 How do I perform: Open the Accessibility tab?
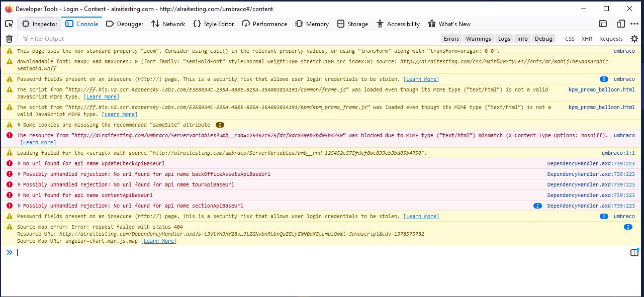(397, 24)
